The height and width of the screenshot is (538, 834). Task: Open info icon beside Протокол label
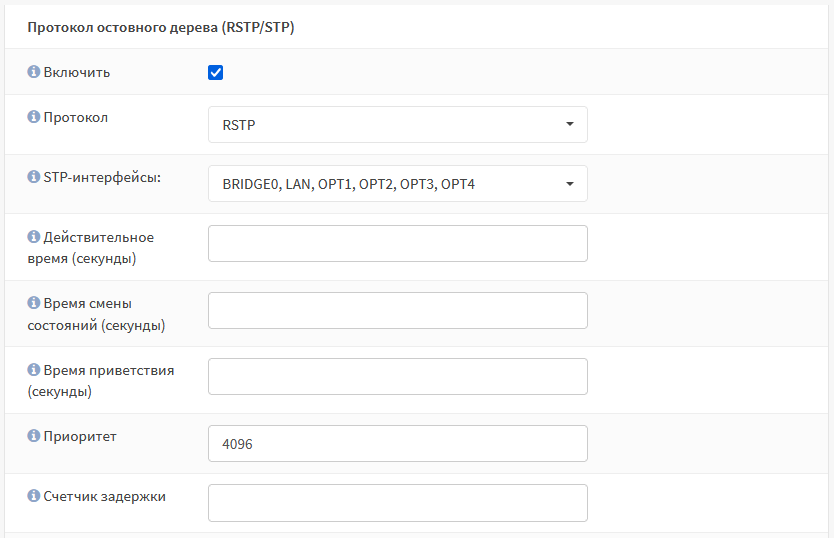tap(34, 117)
